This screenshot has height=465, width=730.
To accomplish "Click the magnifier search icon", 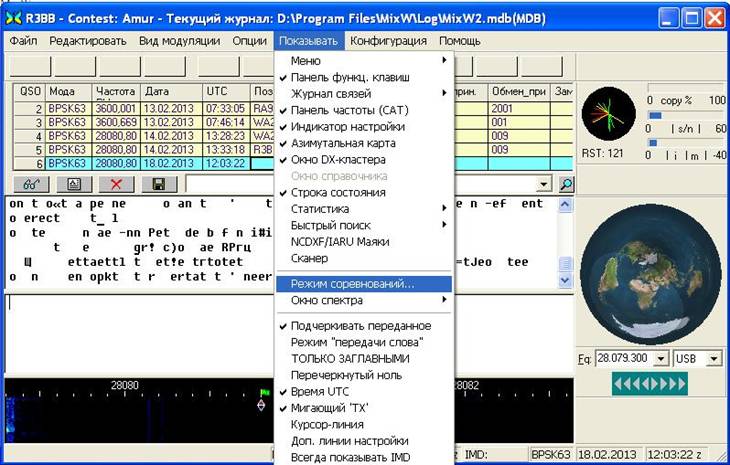I will pos(567,184).
